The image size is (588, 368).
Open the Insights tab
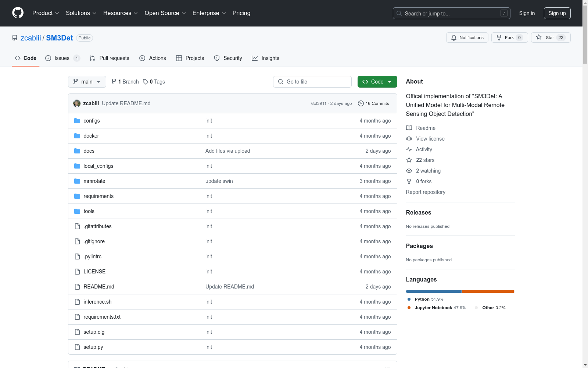coord(265,58)
